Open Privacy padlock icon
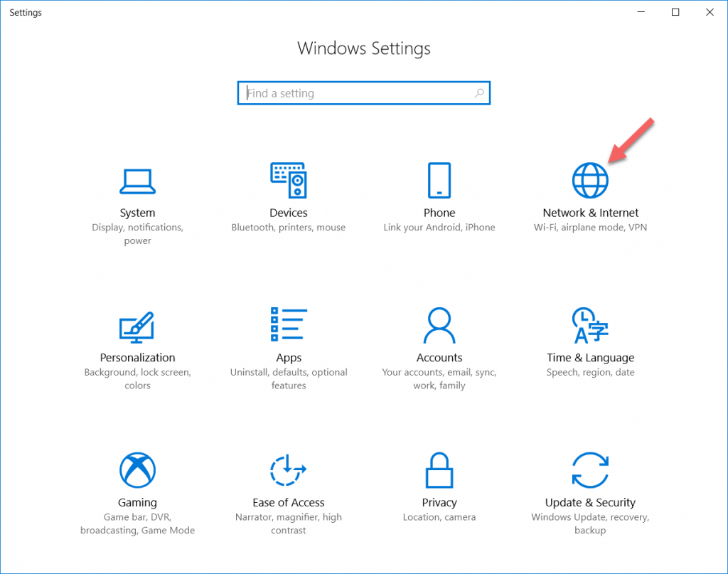This screenshot has width=728, height=574. [439, 470]
